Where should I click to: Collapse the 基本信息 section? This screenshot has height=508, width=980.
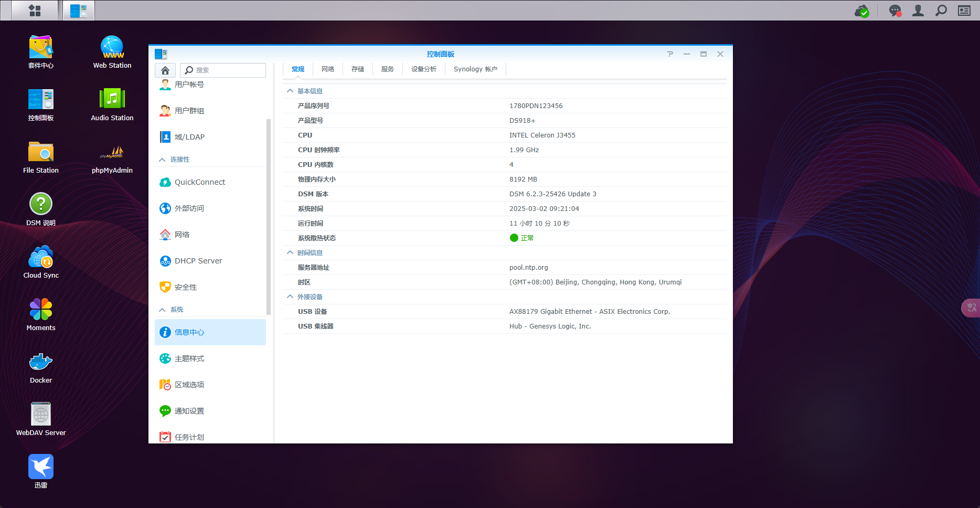pos(290,91)
